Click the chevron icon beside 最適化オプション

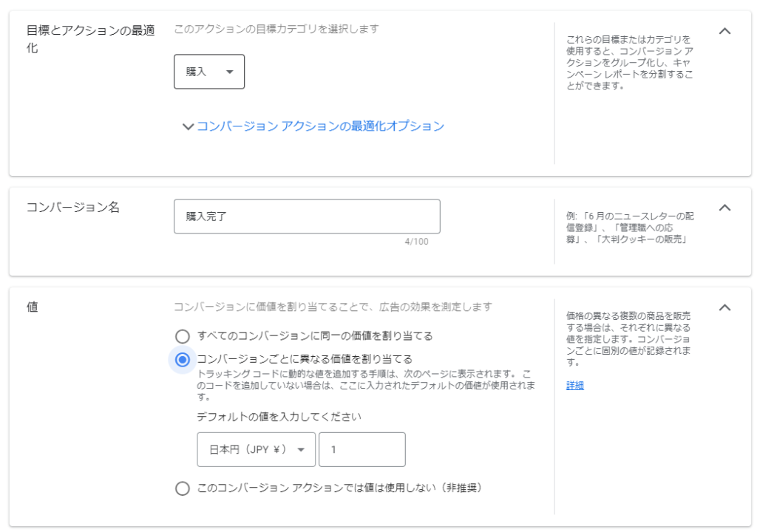click(x=188, y=126)
